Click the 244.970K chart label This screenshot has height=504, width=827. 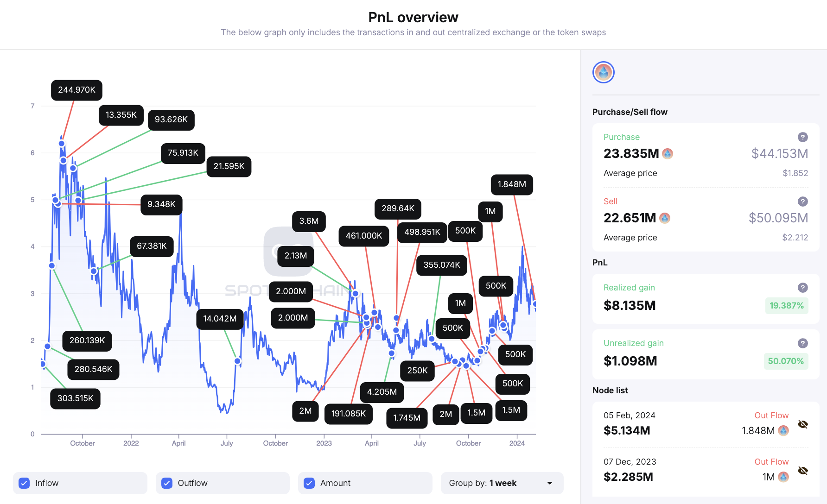click(x=76, y=90)
